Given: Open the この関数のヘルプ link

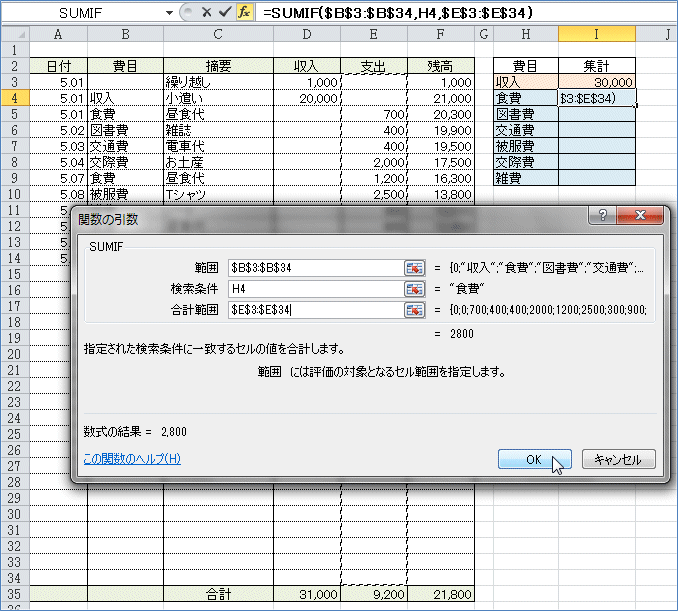Looking at the screenshot, I should 132,460.
